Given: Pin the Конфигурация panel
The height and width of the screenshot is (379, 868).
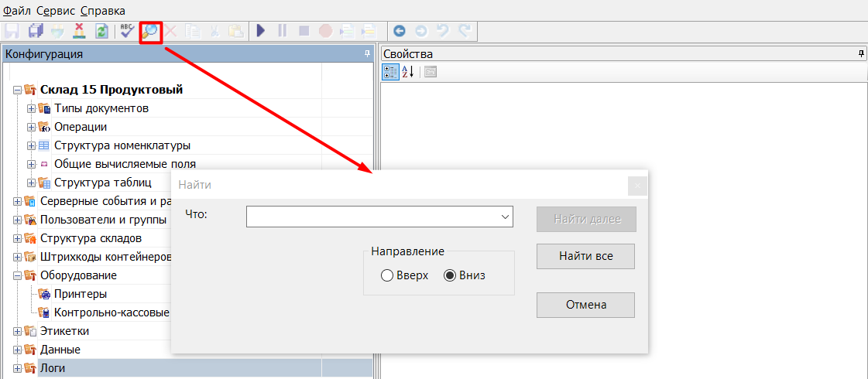Looking at the screenshot, I should coord(367,53).
